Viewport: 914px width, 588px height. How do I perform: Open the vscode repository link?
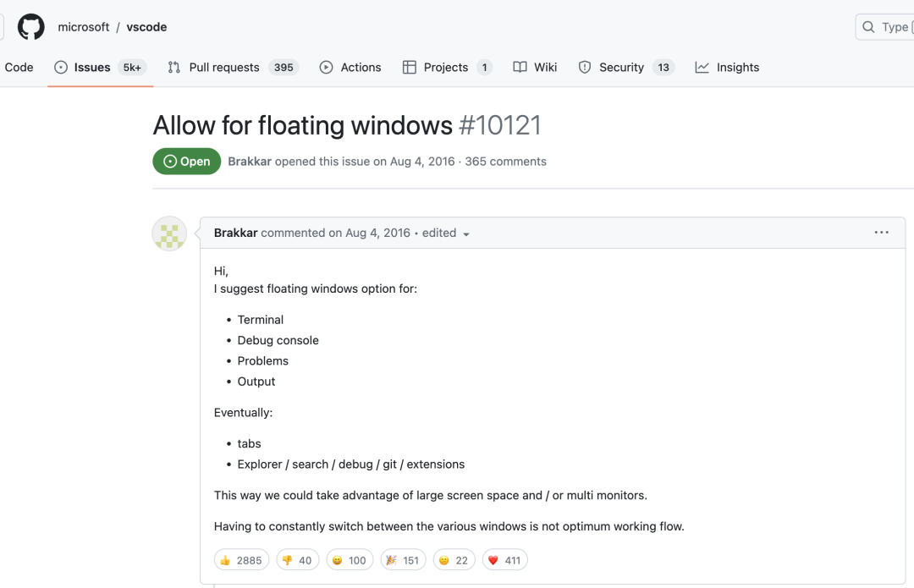point(146,27)
